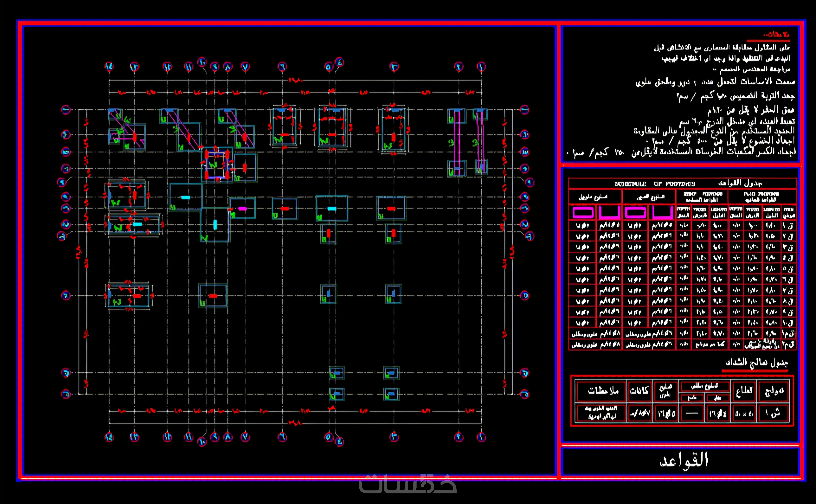
Task: Select the first data row label in footing schedule
Action: tap(788, 226)
